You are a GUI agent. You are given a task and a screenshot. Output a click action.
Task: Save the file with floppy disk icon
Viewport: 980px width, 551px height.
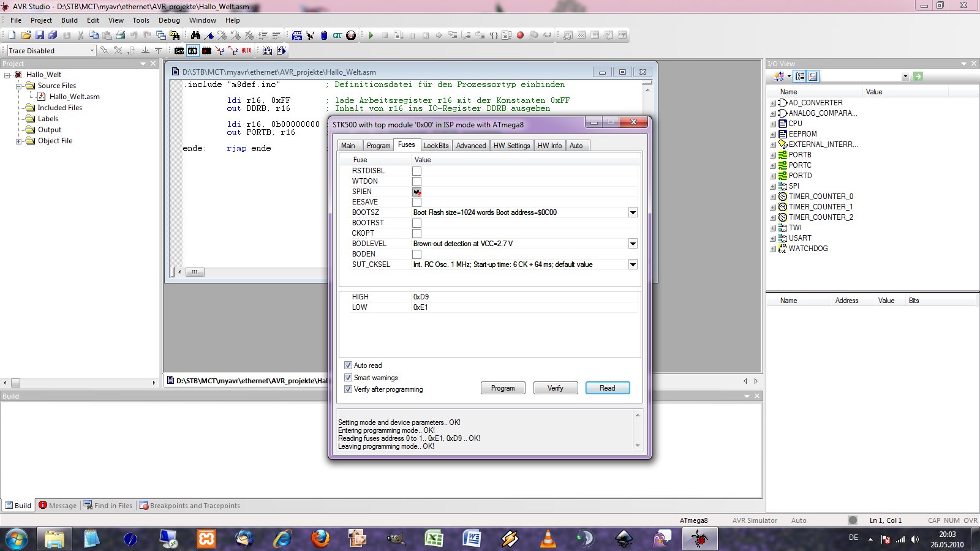coord(39,36)
